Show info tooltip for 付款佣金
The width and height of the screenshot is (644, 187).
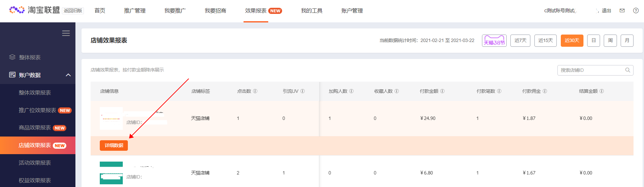[545, 91]
